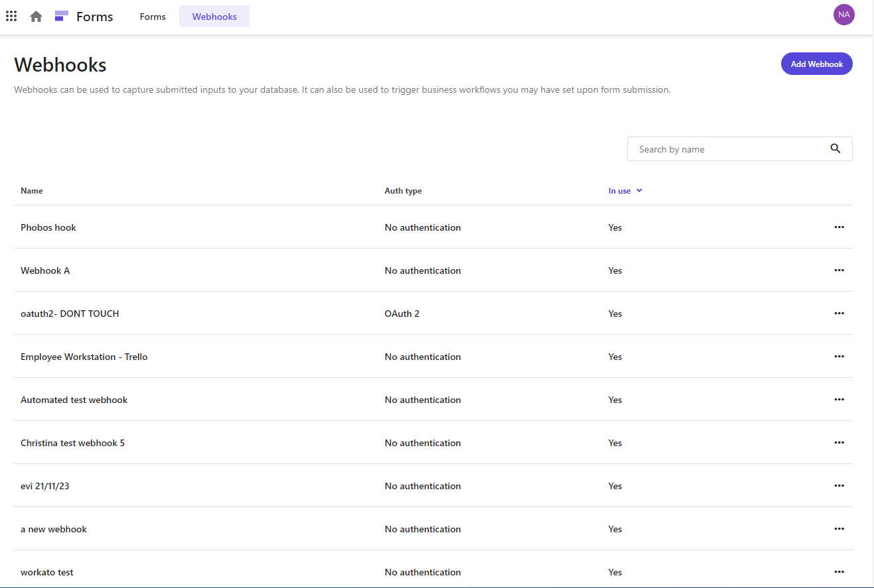Go to the home icon
Viewport: 874px width, 588px height.
tap(36, 17)
